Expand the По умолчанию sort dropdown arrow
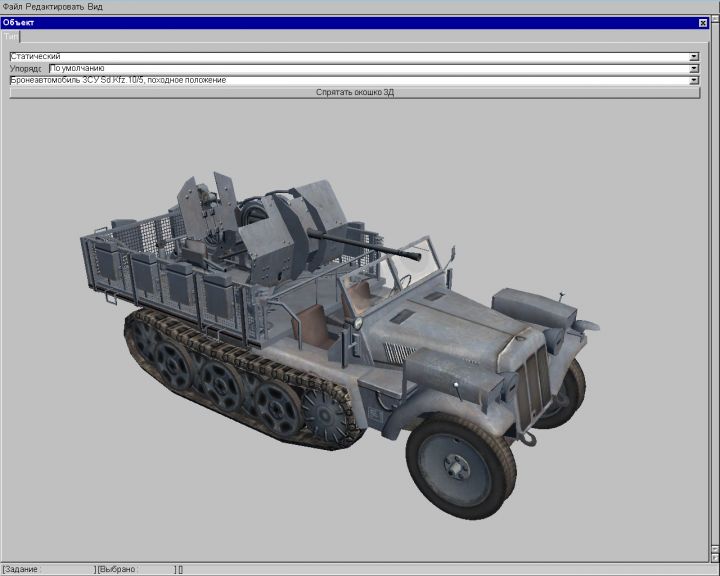Viewport: 720px width, 576px height. 694,69
